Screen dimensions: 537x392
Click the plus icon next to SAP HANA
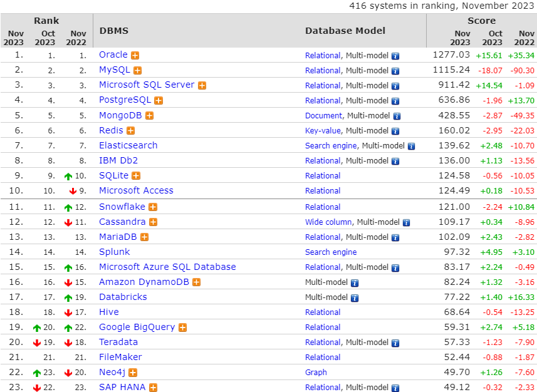(x=153, y=388)
